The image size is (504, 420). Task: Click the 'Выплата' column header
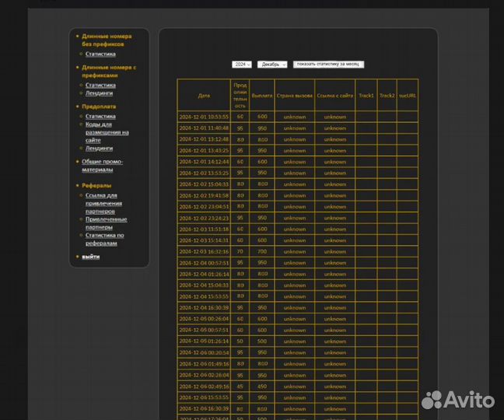click(262, 96)
